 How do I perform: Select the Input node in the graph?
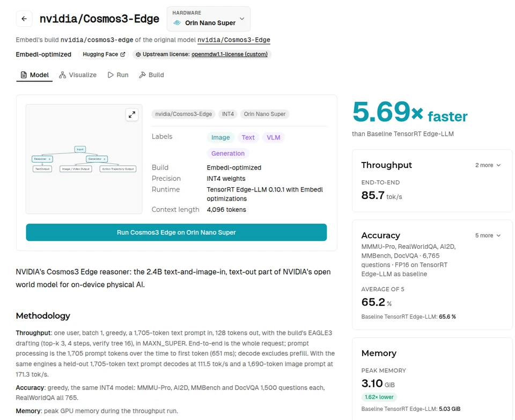[x=80, y=149]
